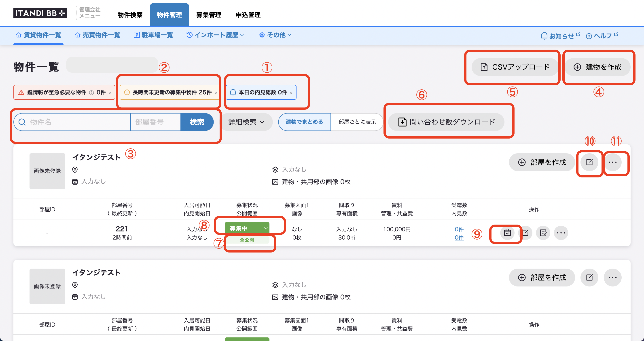Click edit icon in room 221 row
Screen dimensions: 644x341
pyautogui.click(x=525, y=233)
